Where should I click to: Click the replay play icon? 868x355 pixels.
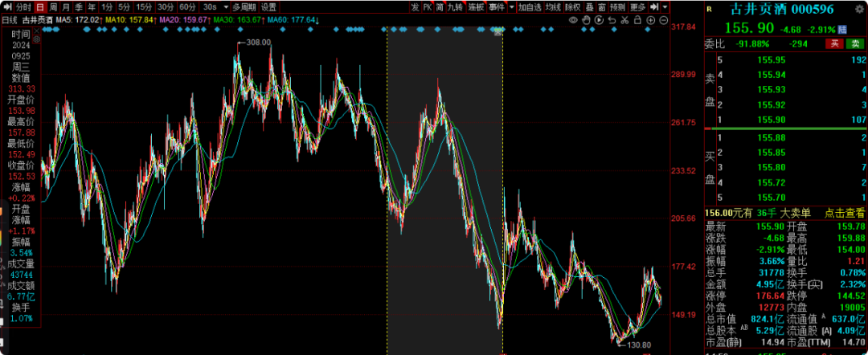click(599, 20)
